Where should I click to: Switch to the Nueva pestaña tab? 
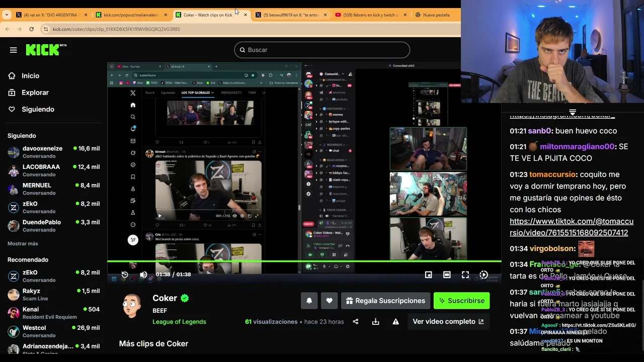pyautogui.click(x=436, y=15)
